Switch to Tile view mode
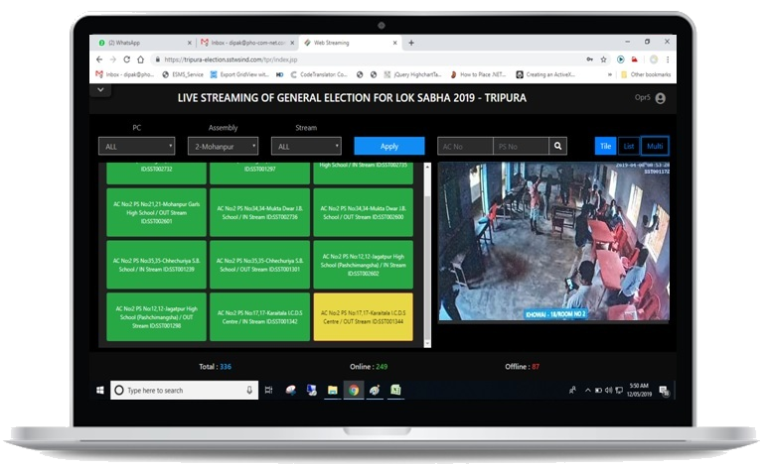The width and height of the screenshot is (766, 466). tap(605, 146)
